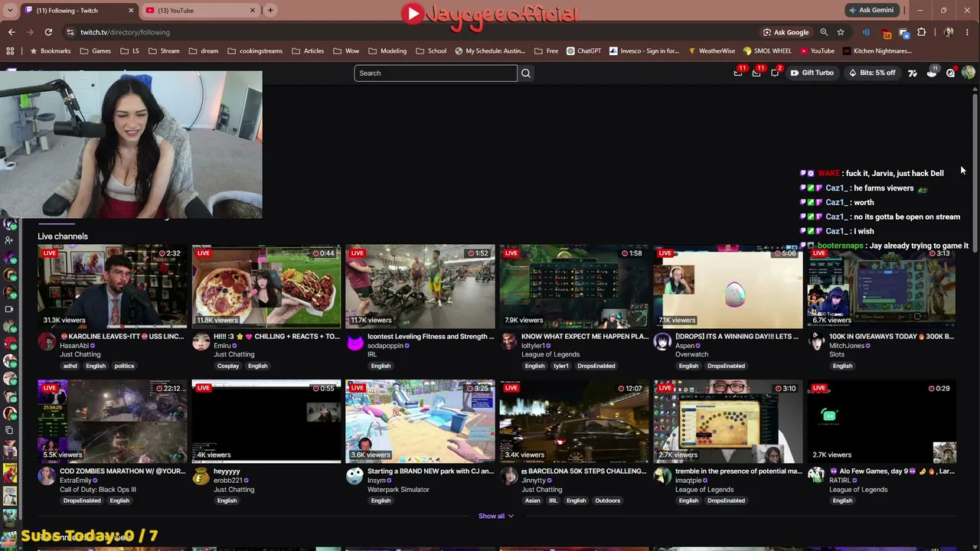Open the Chrome apps grid shortcut

coord(10,51)
